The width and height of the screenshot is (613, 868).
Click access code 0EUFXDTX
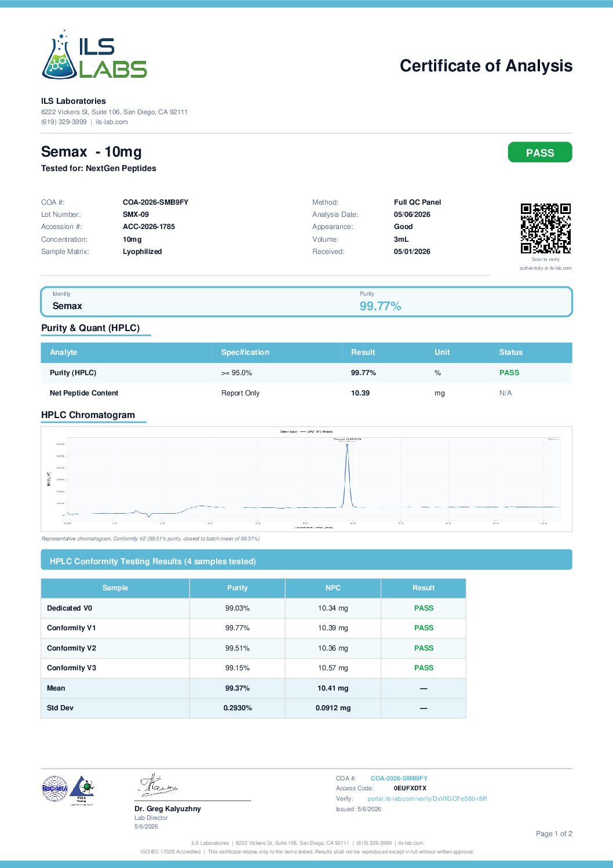[x=410, y=789]
